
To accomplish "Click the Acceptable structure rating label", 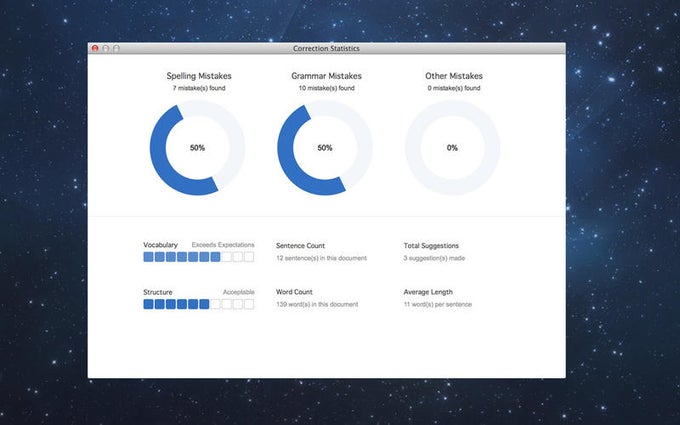I will pos(239,292).
